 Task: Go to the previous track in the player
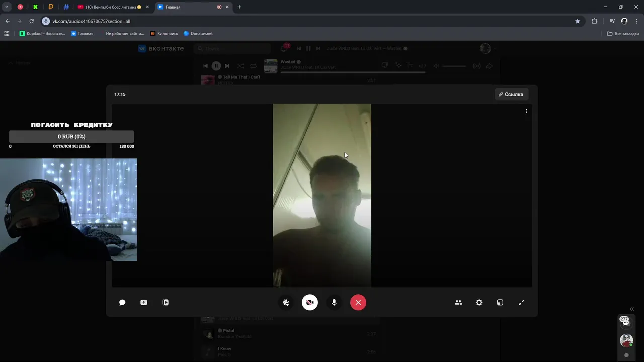(x=205, y=66)
